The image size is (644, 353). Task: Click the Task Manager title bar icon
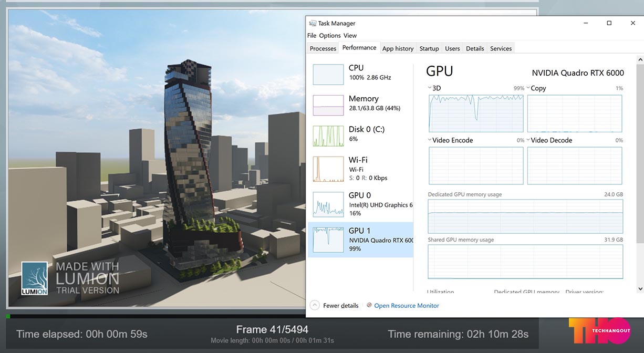pyautogui.click(x=313, y=23)
